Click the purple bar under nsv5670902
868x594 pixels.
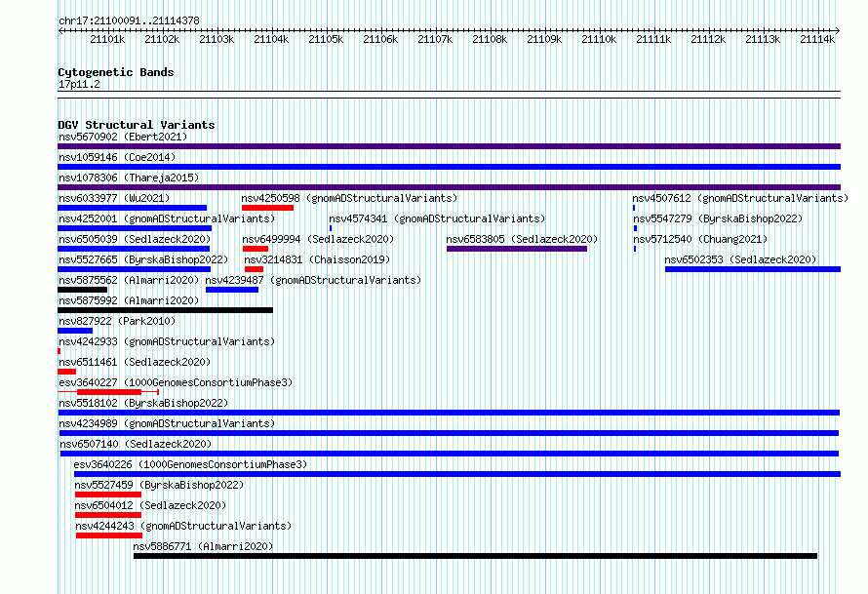(449, 146)
